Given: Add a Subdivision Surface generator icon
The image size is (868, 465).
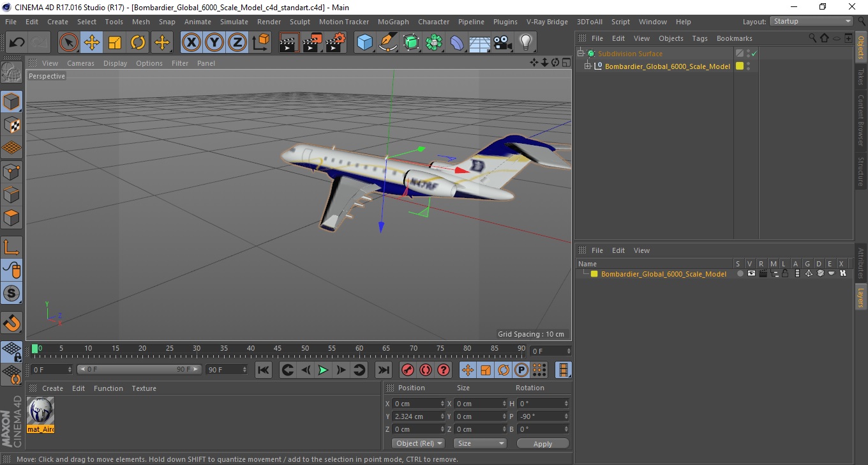Looking at the screenshot, I should tap(411, 43).
